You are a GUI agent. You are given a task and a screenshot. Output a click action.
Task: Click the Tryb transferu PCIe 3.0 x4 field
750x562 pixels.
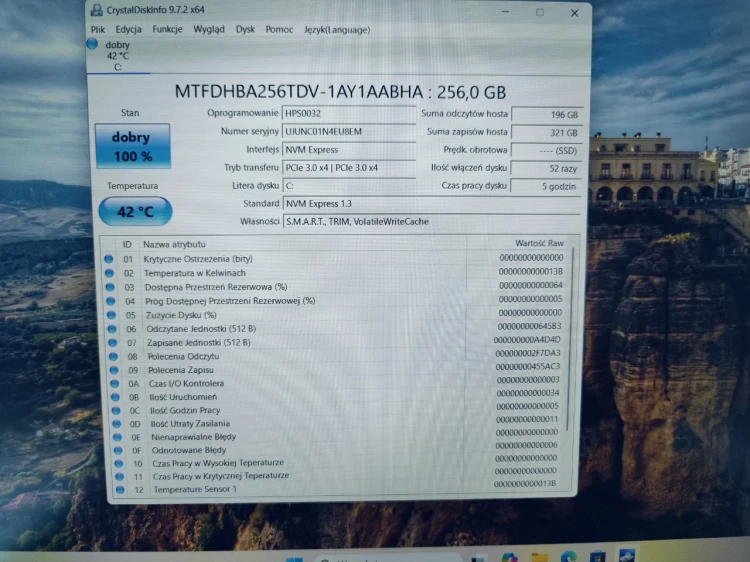(x=349, y=168)
